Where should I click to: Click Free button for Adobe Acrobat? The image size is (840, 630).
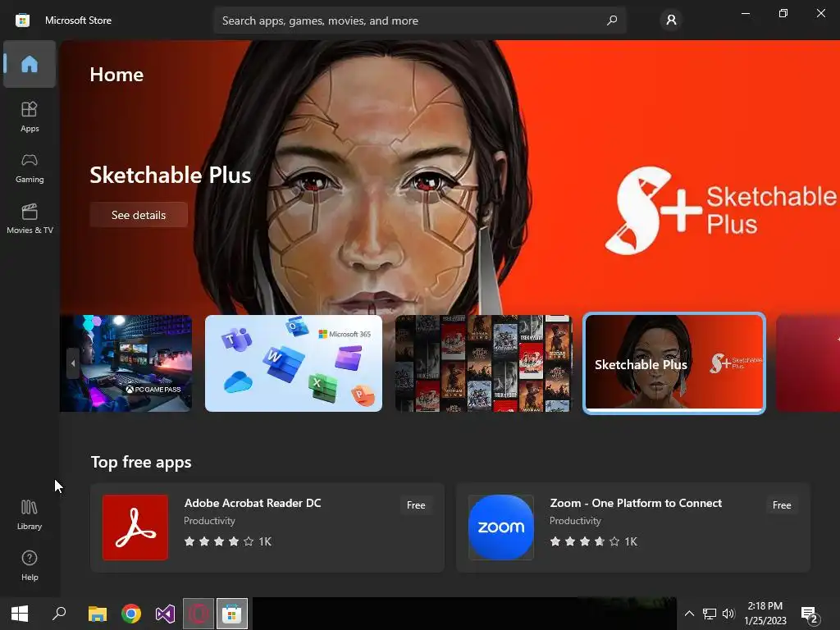pyautogui.click(x=416, y=505)
